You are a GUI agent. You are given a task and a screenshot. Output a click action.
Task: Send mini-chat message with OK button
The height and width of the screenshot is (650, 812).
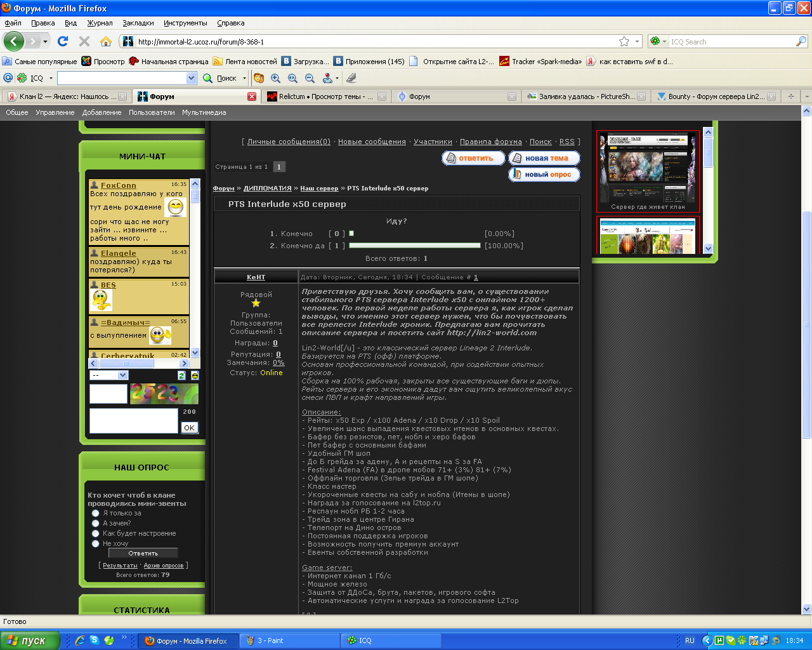point(189,428)
